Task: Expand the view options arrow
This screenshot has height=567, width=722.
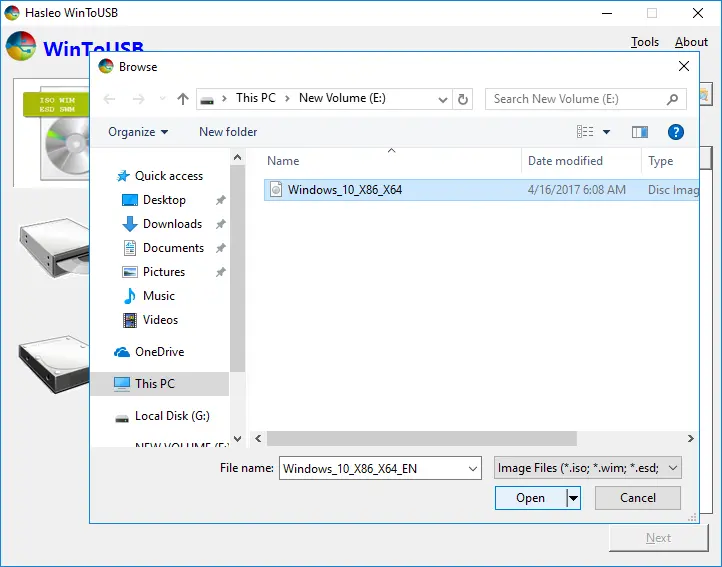Action: pyautogui.click(x=606, y=132)
